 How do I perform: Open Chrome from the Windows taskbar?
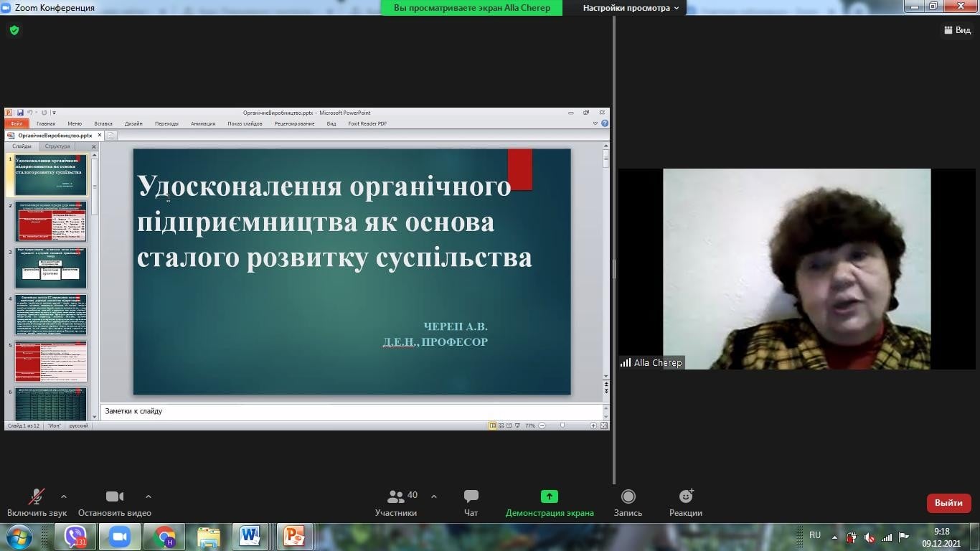pyautogui.click(x=164, y=537)
